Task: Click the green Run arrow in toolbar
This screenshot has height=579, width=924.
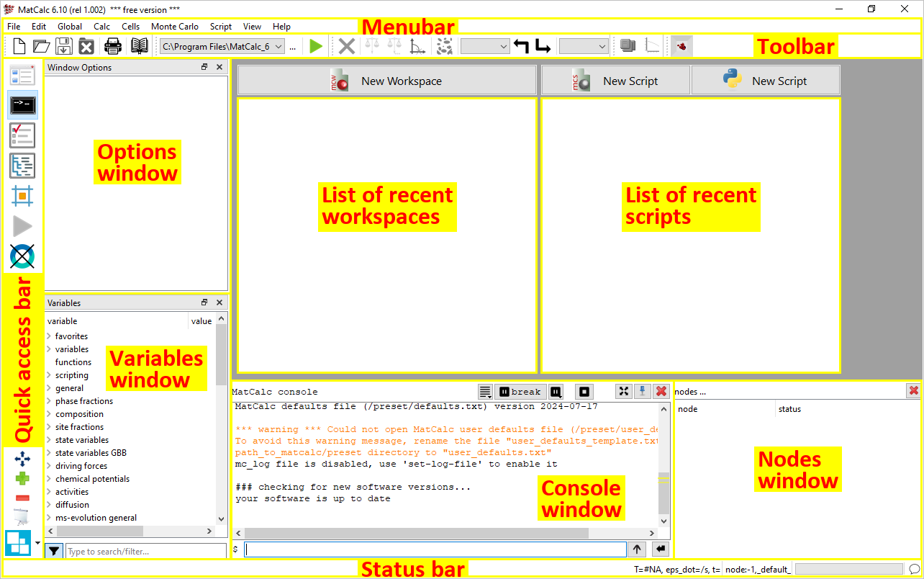Action: click(315, 47)
